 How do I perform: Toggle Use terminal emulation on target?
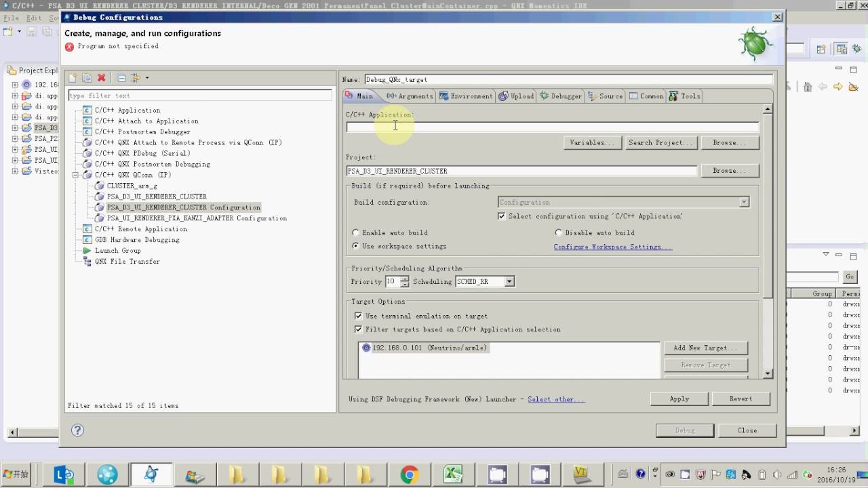(359, 316)
